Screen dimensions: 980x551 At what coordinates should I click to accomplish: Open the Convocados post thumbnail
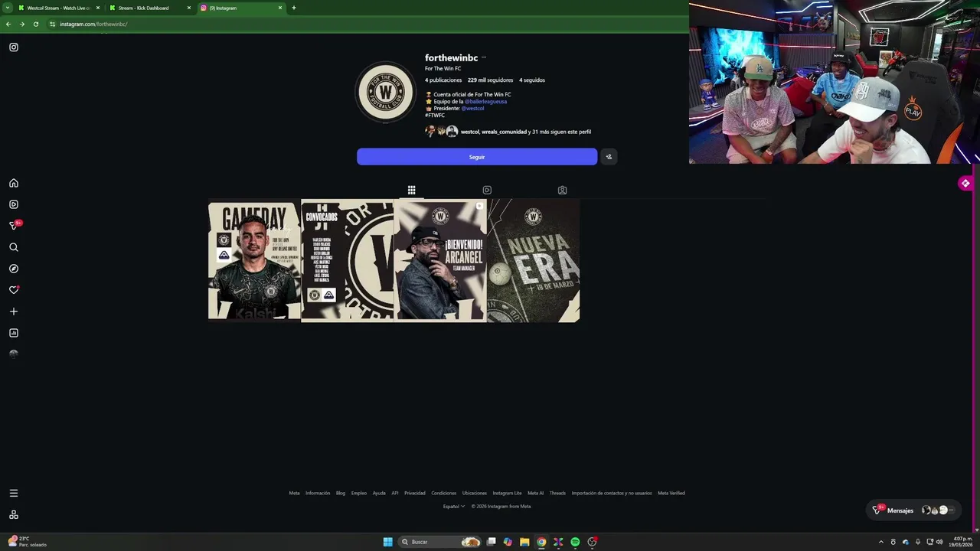coord(348,261)
